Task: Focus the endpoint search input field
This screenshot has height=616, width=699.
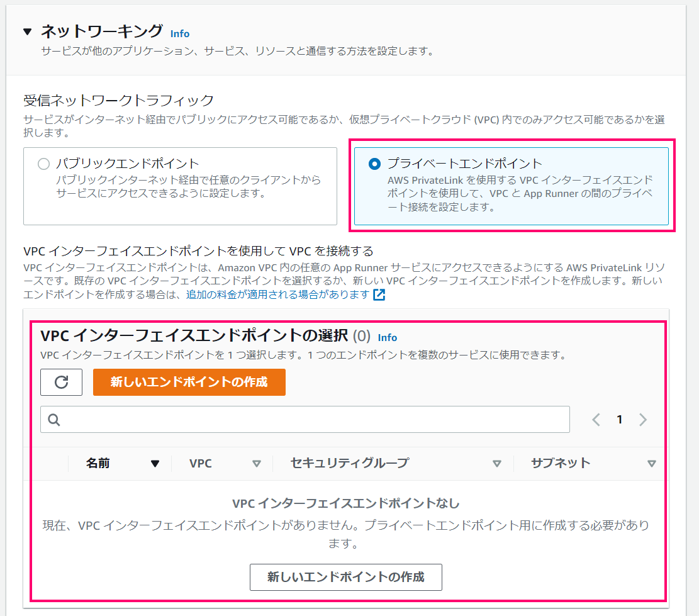Action: pos(305,420)
